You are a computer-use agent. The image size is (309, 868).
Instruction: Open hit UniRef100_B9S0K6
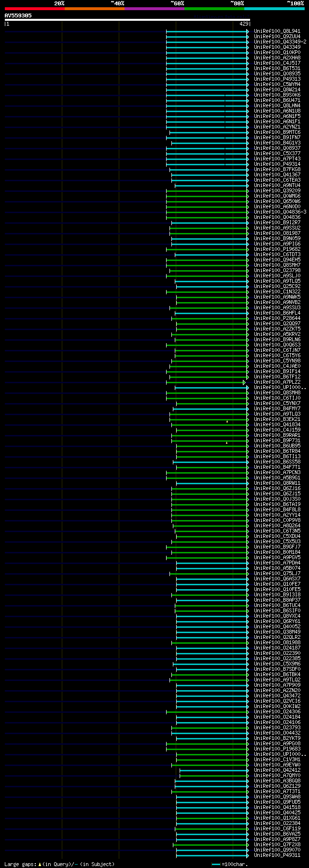pos(277,95)
